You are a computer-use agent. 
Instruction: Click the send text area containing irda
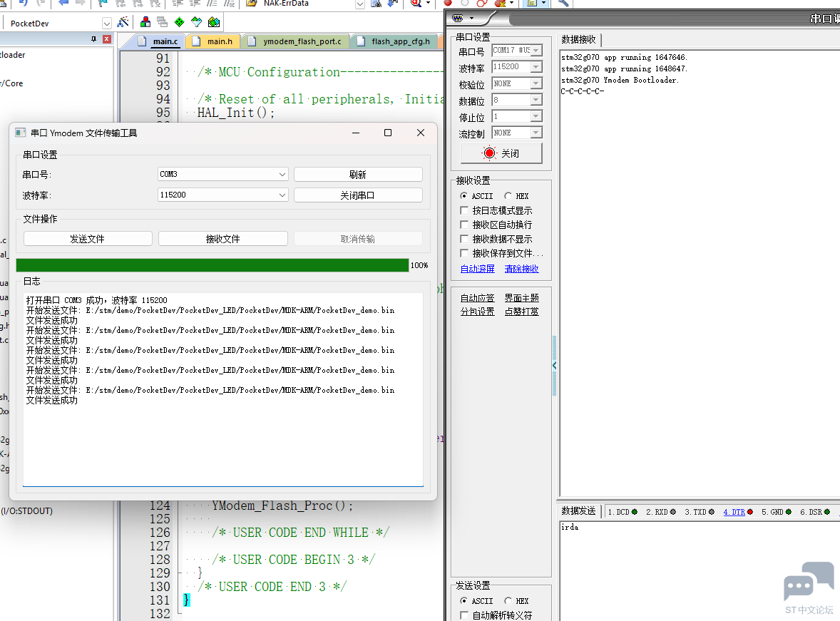click(x=699, y=570)
